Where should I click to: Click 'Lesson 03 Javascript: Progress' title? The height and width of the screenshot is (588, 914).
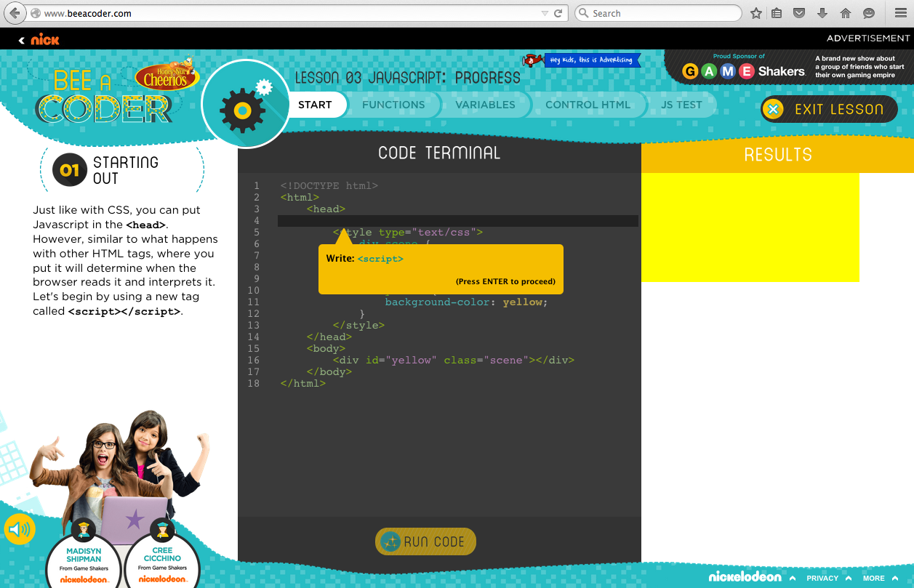pos(407,78)
